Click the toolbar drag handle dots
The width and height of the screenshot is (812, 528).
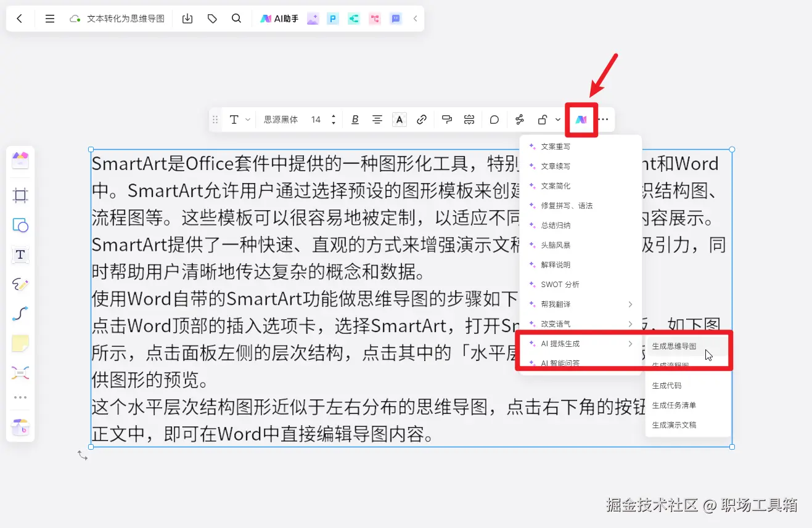tap(215, 120)
